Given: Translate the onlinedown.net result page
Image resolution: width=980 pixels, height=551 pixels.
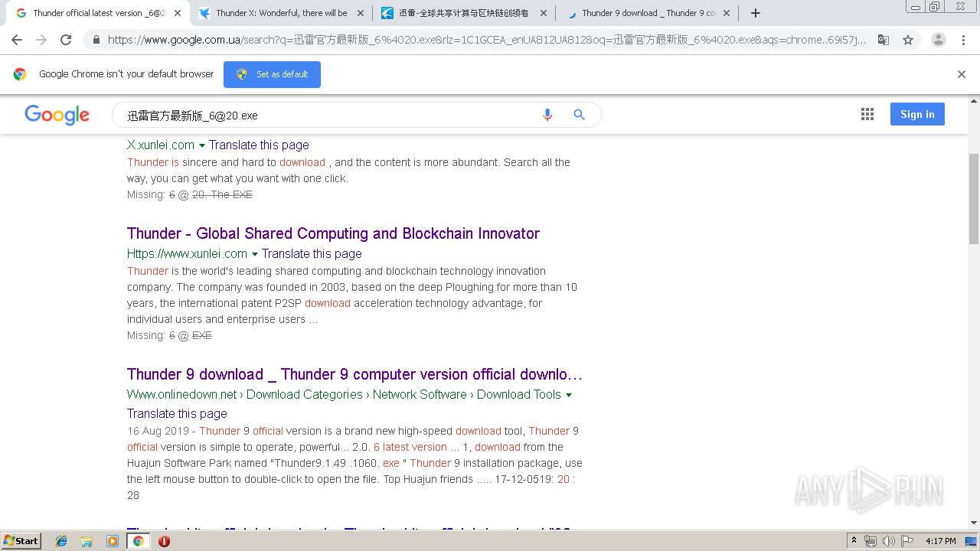Looking at the screenshot, I should point(177,413).
